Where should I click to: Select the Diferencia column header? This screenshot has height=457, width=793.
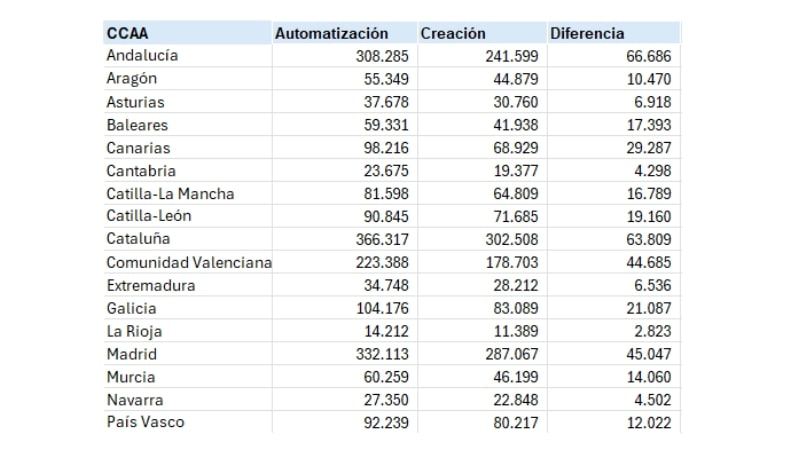pos(587,33)
